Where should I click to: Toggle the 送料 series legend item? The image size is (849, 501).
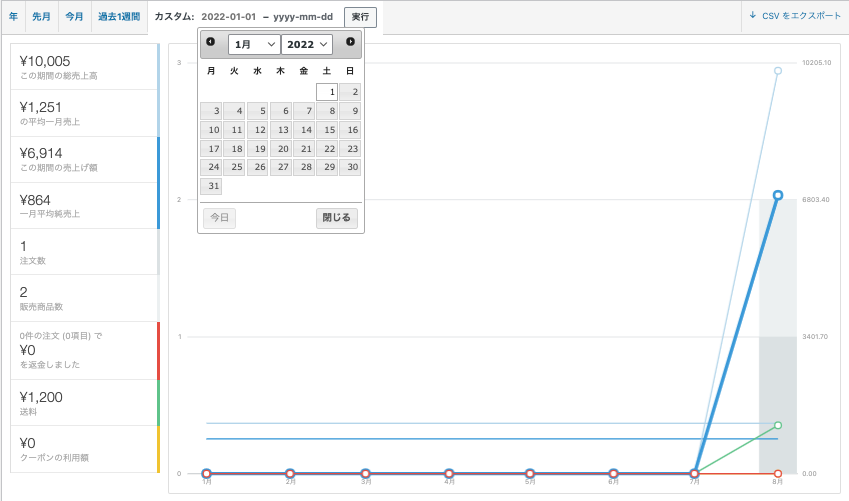point(84,403)
